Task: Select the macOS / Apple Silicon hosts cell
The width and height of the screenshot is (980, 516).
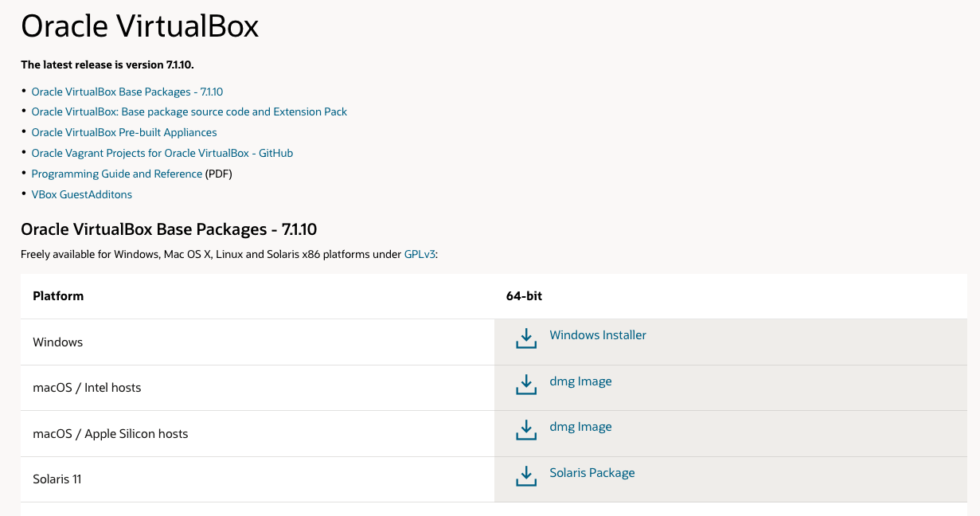Action: click(x=257, y=433)
